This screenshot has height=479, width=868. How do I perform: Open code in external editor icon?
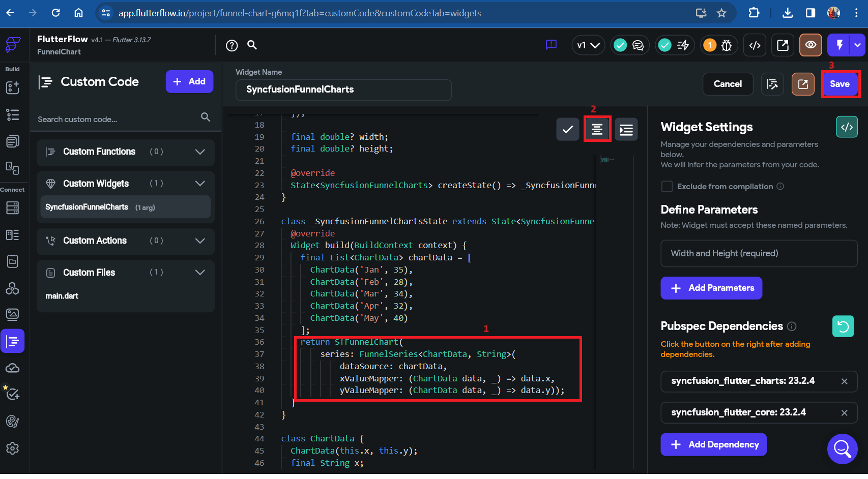(x=803, y=84)
